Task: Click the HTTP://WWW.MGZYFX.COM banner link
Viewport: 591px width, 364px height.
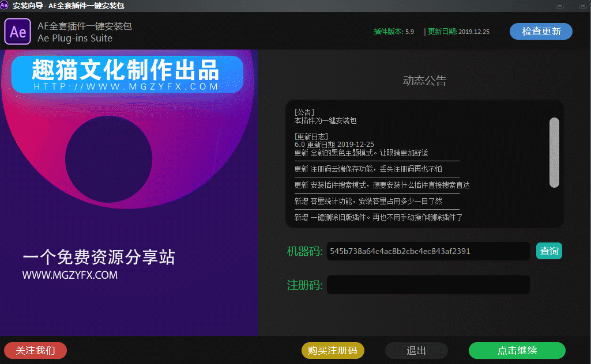Action: point(126,87)
